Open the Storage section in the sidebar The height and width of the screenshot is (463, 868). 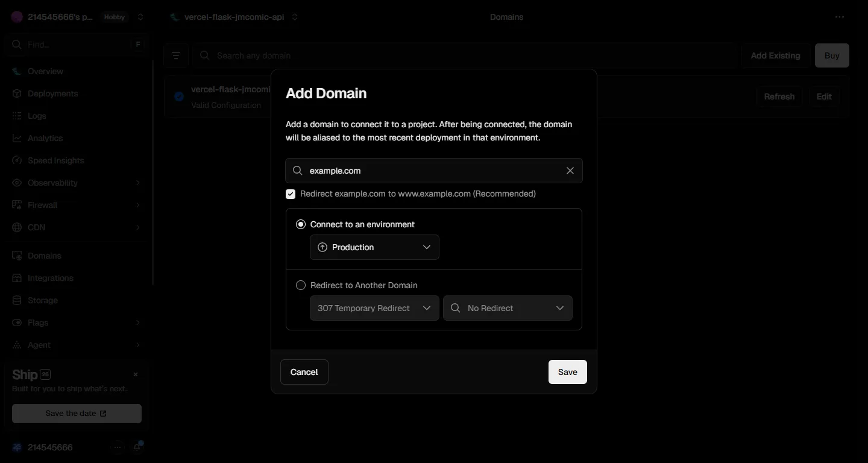point(43,300)
